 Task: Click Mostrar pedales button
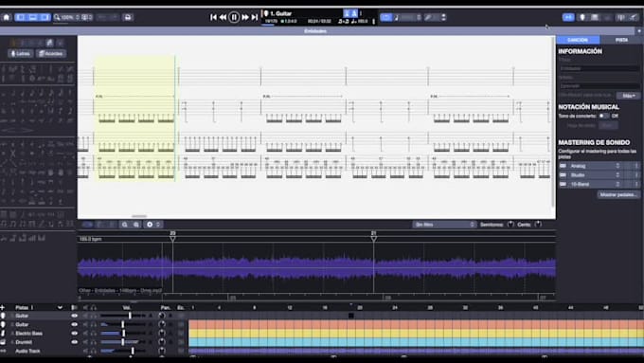[618, 195]
